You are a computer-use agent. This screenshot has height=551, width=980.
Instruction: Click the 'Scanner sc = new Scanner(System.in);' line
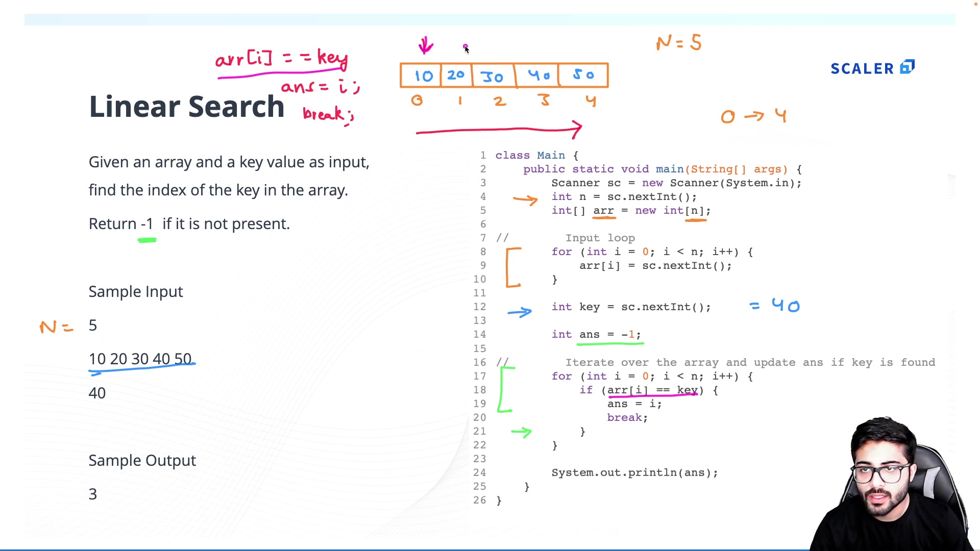[676, 183]
